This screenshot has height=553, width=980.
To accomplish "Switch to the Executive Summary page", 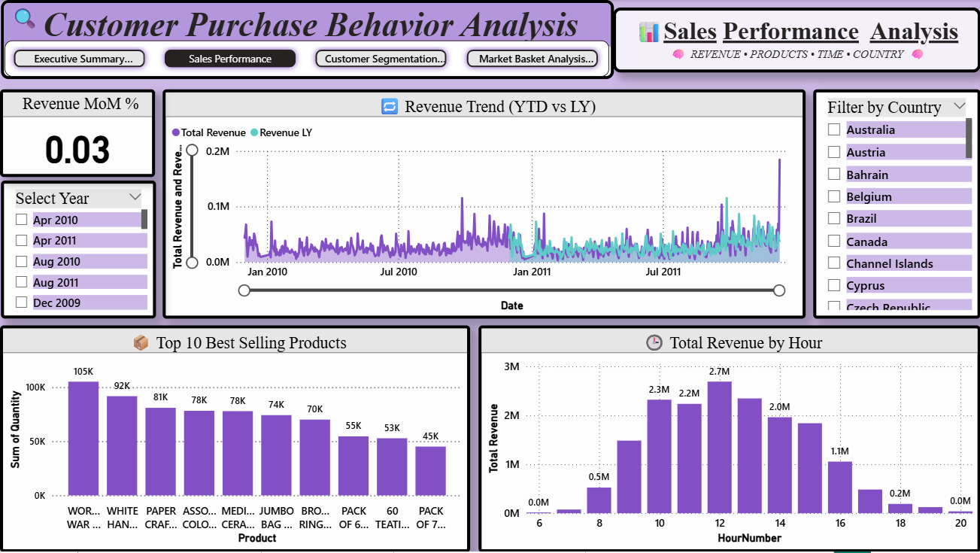I will (x=79, y=59).
